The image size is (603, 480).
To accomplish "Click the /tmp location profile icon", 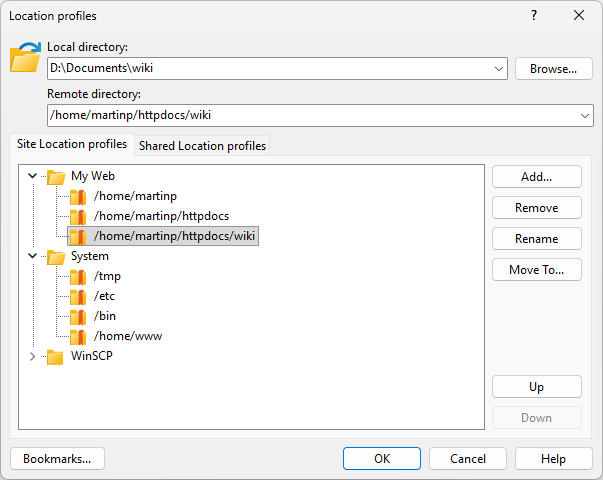I will click(78, 277).
